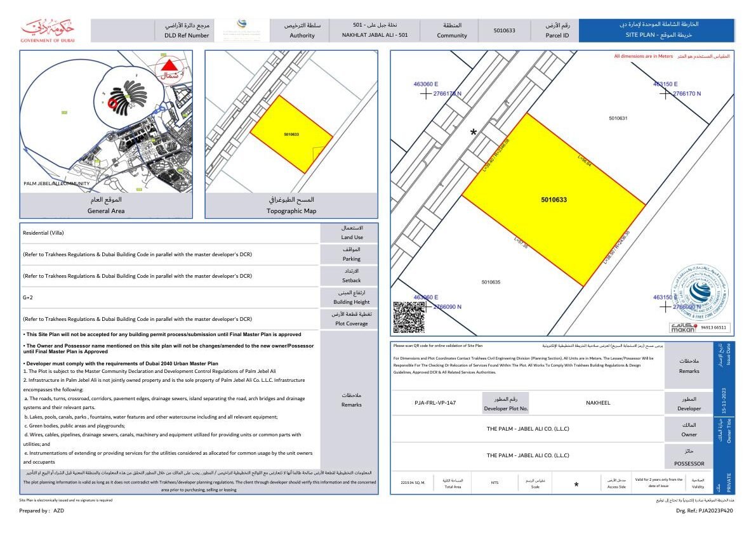This screenshot has width=756, height=534.
Task: Click the blue SITE PLAN title banner
Action: coord(656,30)
